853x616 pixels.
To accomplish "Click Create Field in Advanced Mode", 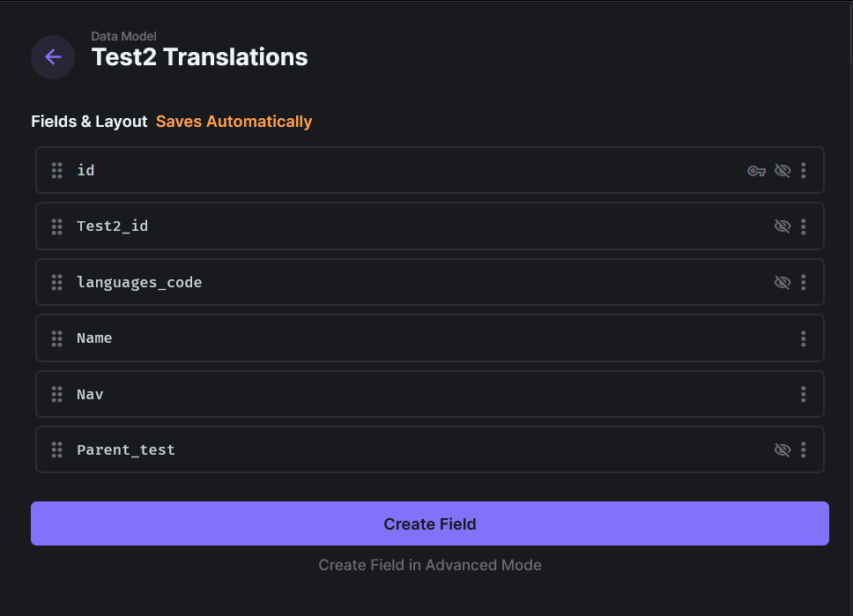I will click(x=429, y=565).
